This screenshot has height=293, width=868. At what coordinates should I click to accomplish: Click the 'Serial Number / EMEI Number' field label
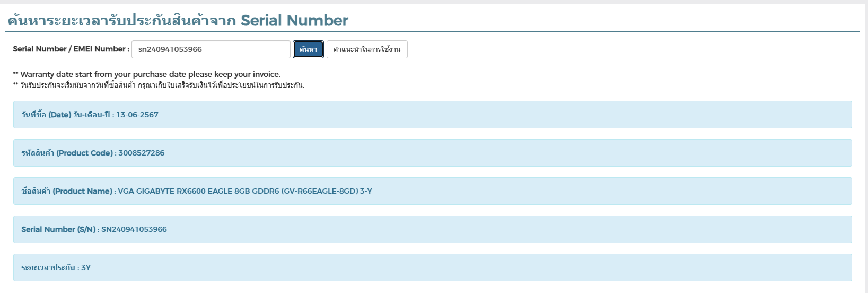point(71,49)
